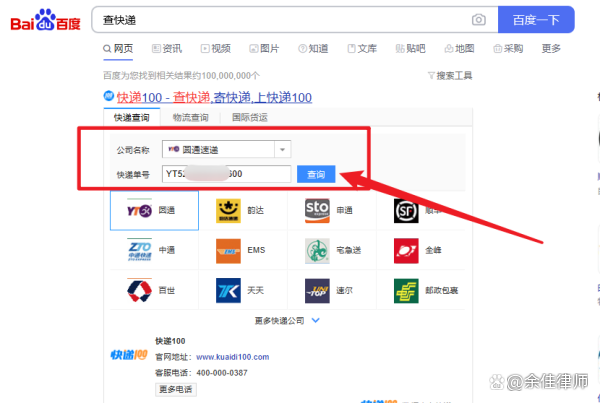600x403 pixels.
Task: Click the 更多电话 button
Action: tap(176, 389)
